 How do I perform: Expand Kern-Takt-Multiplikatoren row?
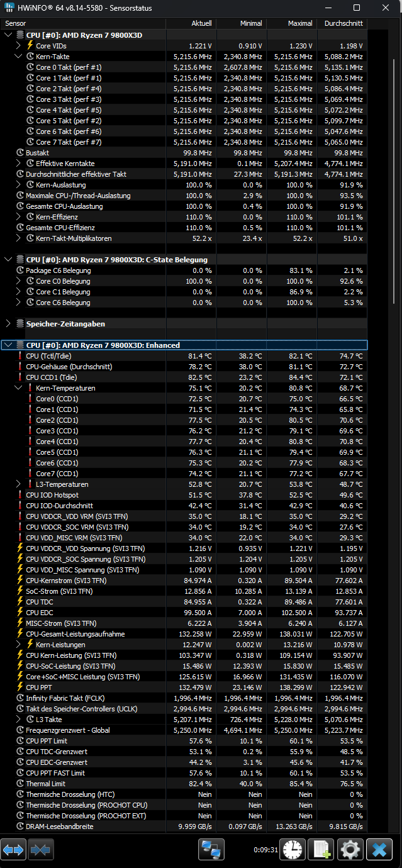18,238
